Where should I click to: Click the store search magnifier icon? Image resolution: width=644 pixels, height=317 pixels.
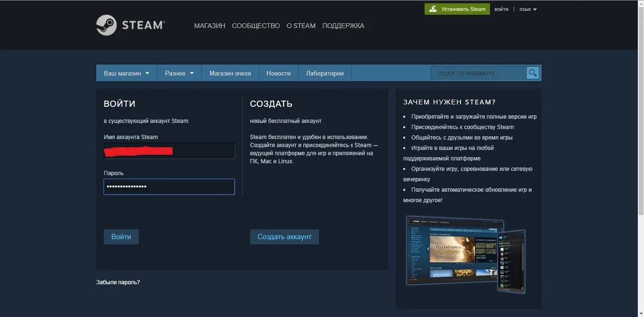[x=533, y=73]
